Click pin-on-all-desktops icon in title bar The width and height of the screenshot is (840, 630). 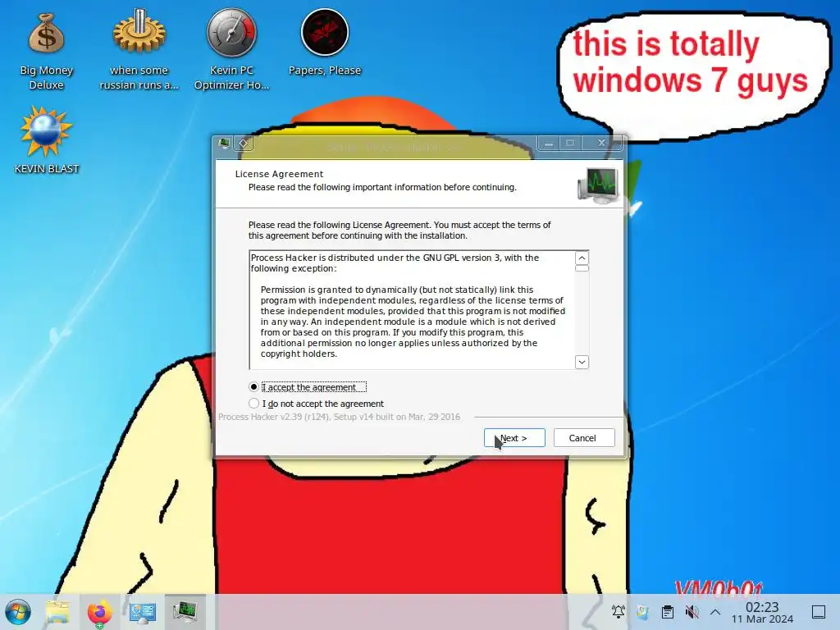pyautogui.click(x=243, y=143)
